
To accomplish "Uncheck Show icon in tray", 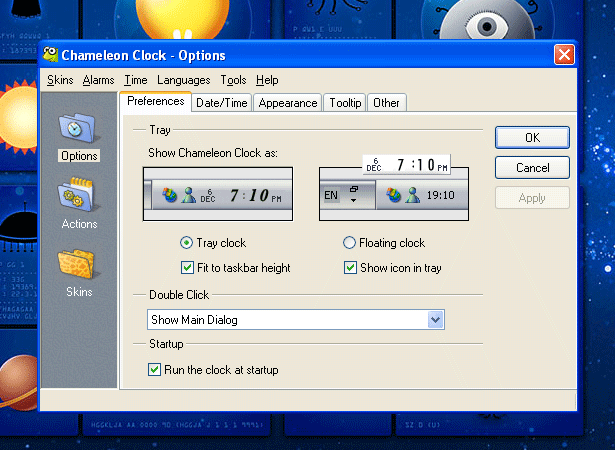I will pos(350,268).
